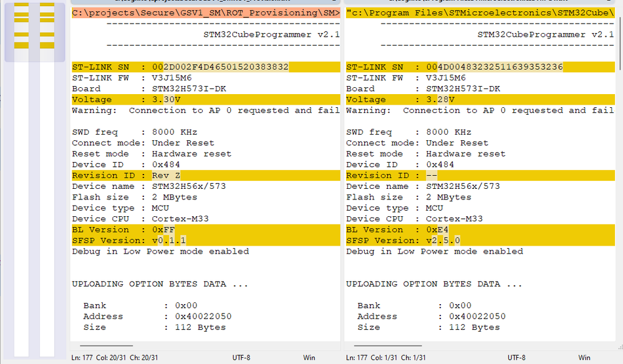This screenshot has height=364, width=623.
Task: Click left pane Size 112 Bytes line
Action: click(155, 327)
